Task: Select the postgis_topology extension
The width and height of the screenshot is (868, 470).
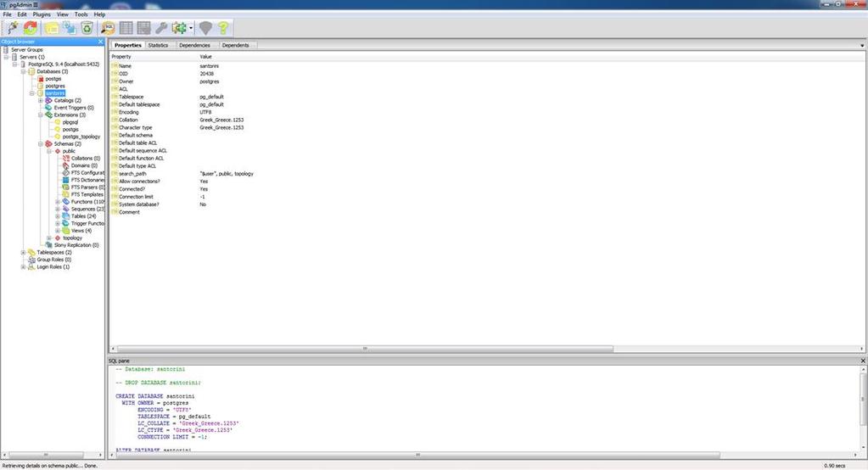Action: click(x=81, y=137)
